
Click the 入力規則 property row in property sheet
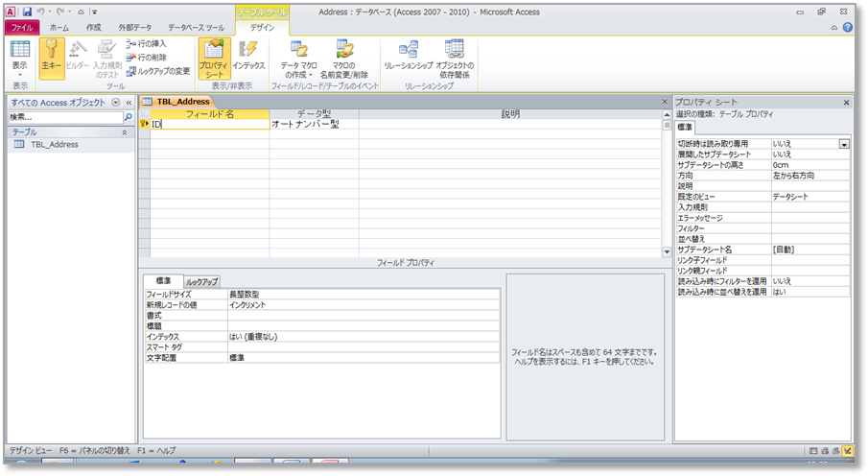(762, 207)
